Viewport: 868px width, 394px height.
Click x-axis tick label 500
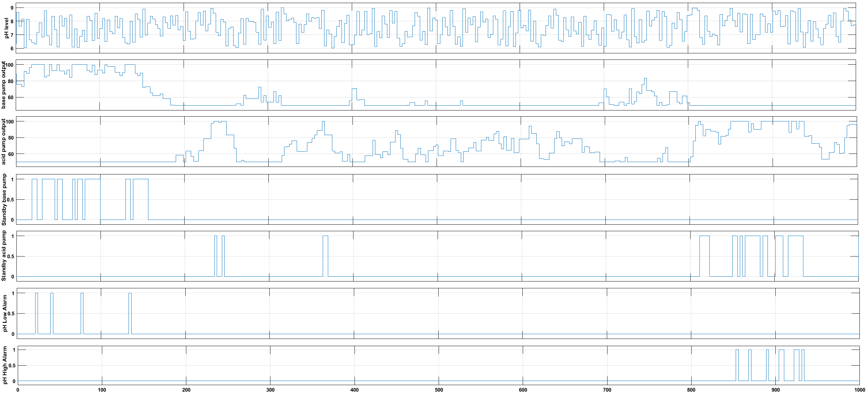(439, 390)
